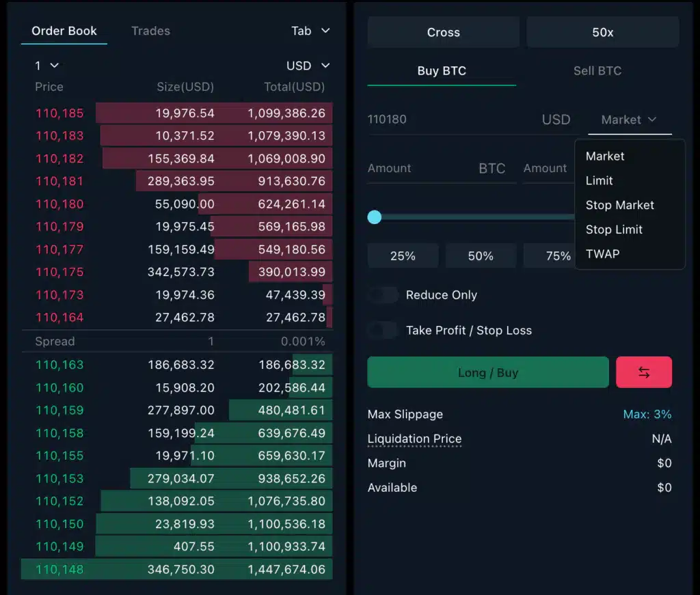Click the Cross margin mode button
This screenshot has height=595, width=700.
point(443,32)
